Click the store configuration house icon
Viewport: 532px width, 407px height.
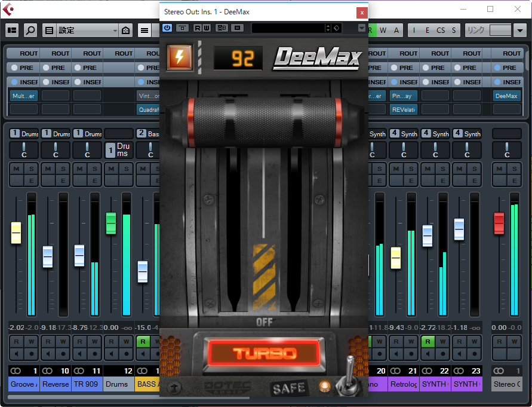(x=125, y=30)
